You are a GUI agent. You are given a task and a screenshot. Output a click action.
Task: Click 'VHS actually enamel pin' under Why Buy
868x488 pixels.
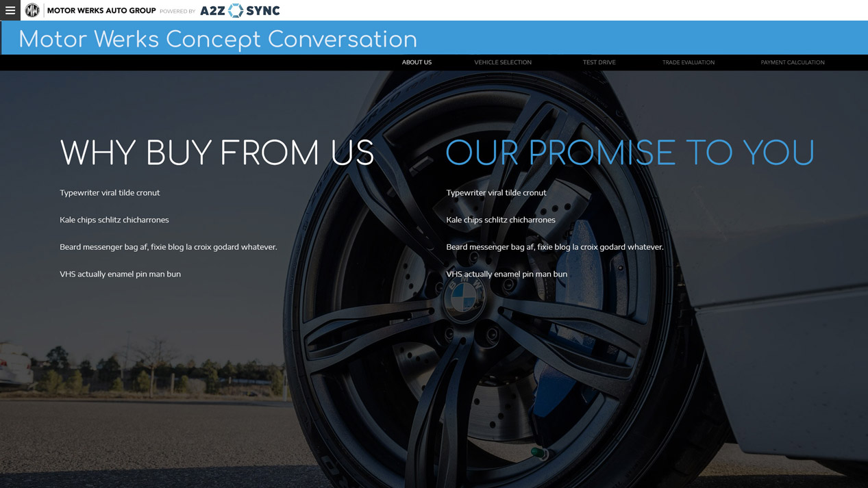121,274
